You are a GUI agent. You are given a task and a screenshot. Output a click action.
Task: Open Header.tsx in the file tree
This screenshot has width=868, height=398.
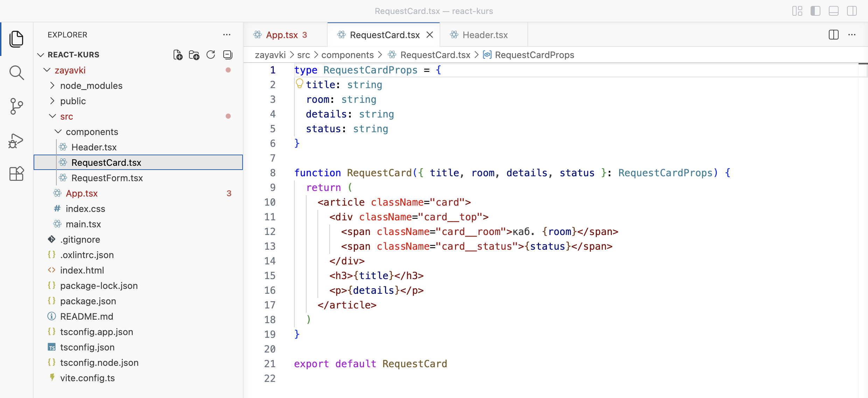[x=138, y=147]
